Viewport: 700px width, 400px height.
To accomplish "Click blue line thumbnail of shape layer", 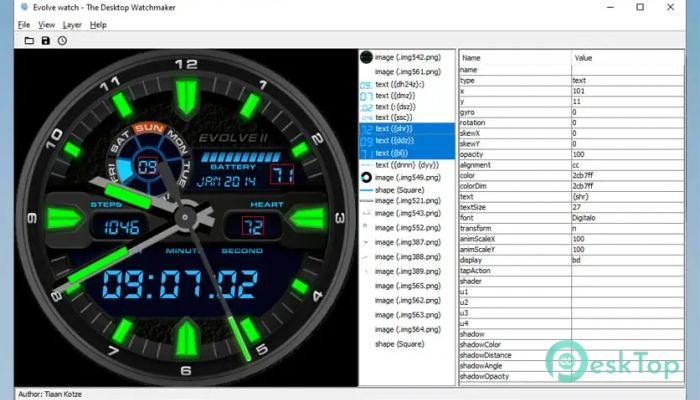I will pyautogui.click(x=366, y=190).
